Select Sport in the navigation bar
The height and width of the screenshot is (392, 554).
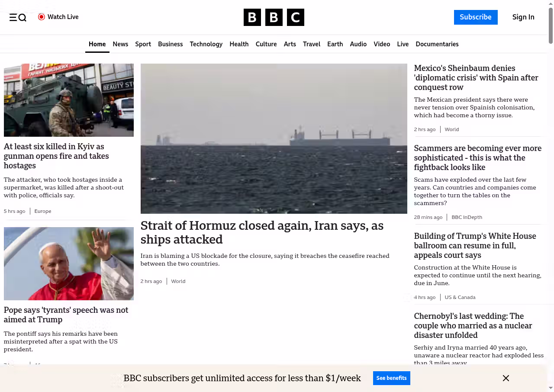point(143,44)
